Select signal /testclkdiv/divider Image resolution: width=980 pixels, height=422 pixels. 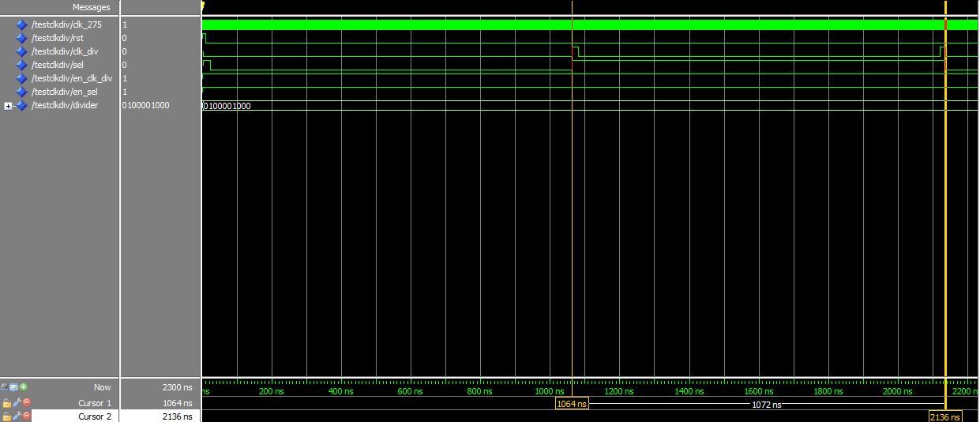pos(65,105)
